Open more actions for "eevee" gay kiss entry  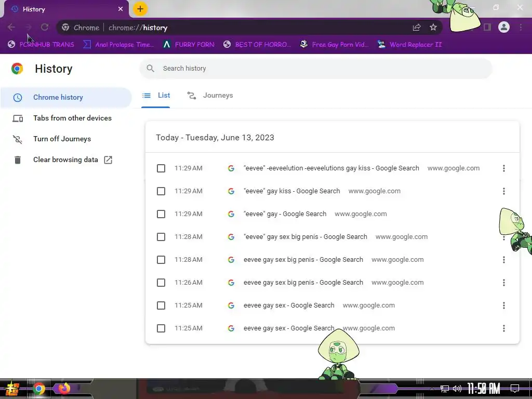click(504, 191)
